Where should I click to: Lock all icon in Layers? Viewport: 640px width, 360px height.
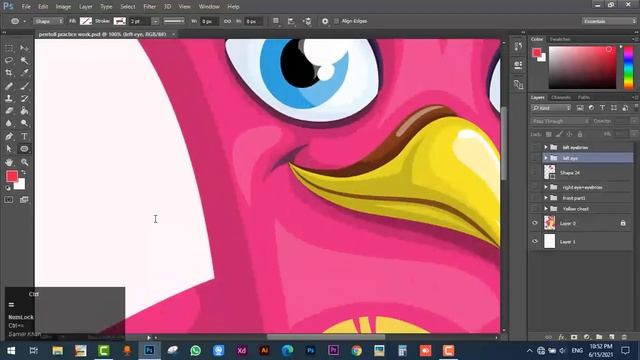coord(580,134)
